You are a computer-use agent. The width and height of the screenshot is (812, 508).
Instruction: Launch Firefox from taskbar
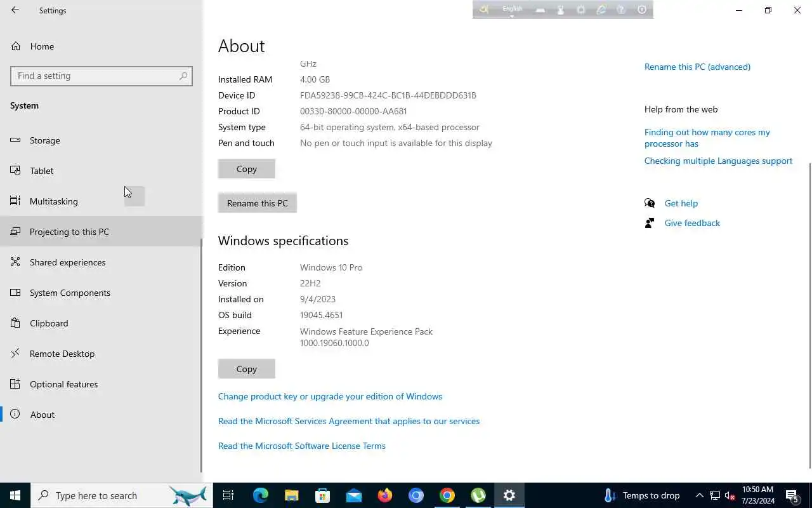click(x=384, y=495)
